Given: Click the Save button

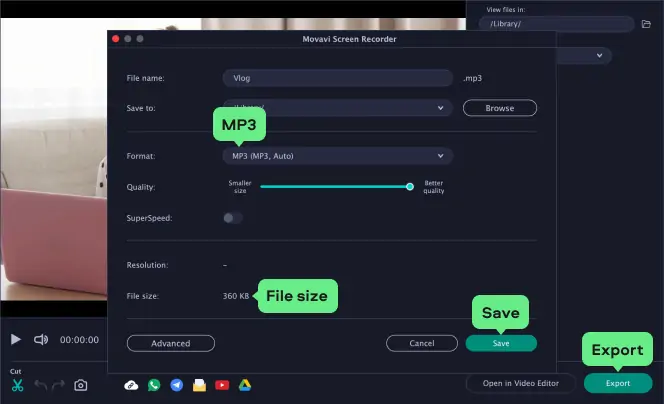Looking at the screenshot, I should (501, 343).
